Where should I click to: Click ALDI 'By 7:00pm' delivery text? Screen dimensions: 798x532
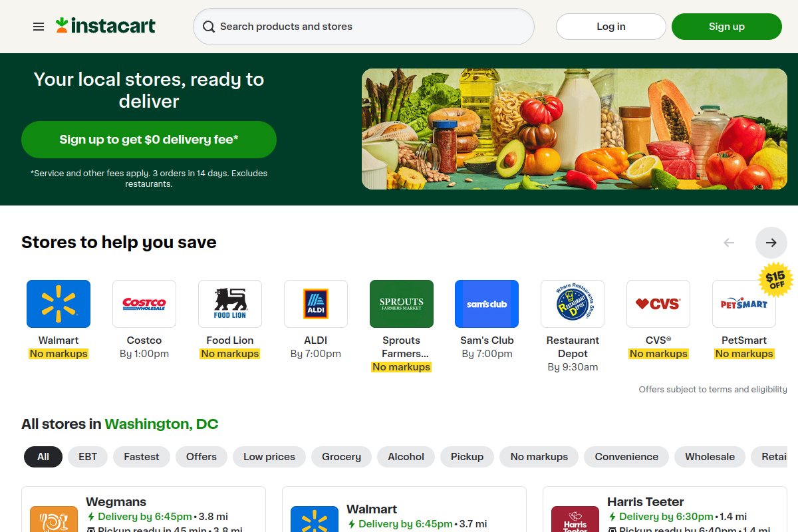click(x=316, y=354)
